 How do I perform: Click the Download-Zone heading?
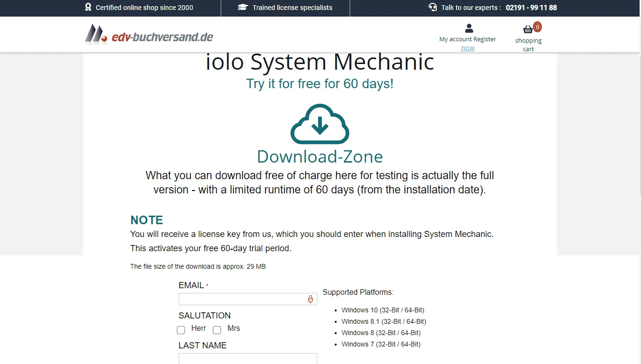[x=320, y=156]
